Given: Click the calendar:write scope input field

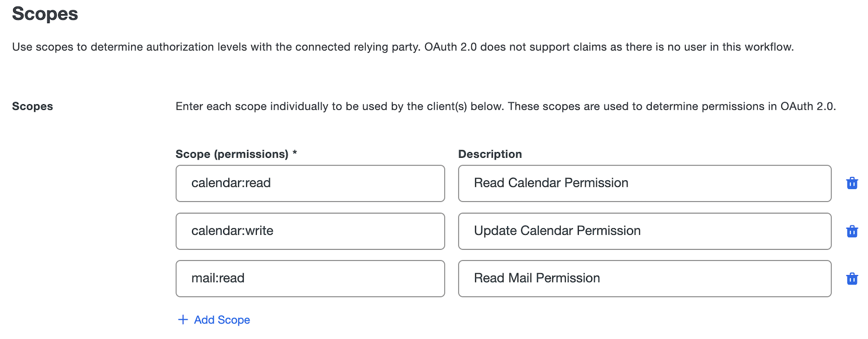Looking at the screenshot, I should click(310, 231).
